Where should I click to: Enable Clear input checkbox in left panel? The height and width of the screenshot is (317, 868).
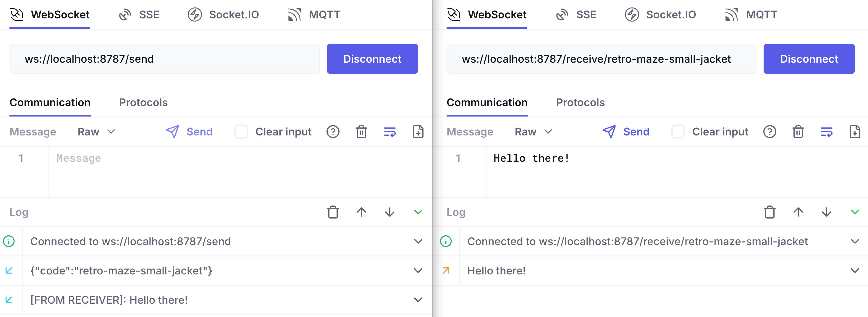pos(241,132)
